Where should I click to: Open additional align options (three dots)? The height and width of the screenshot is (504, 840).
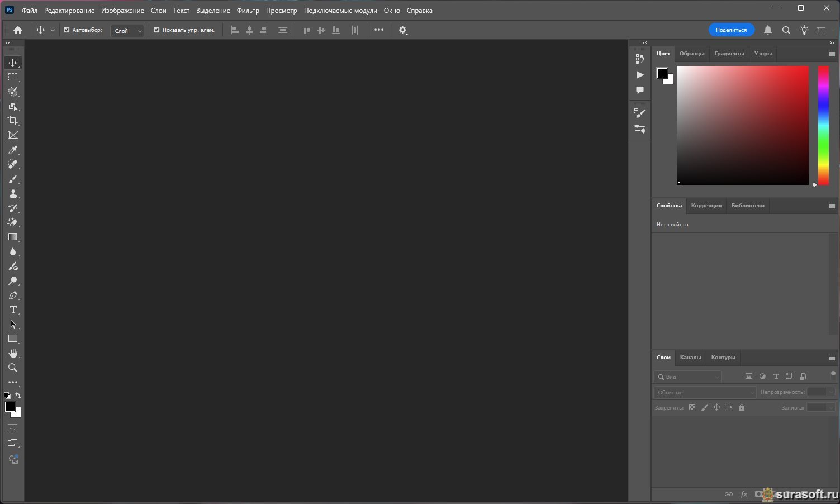pyautogui.click(x=379, y=30)
